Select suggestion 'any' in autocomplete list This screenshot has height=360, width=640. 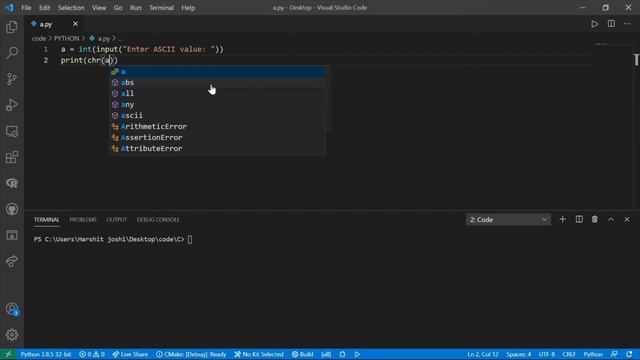click(x=217, y=104)
